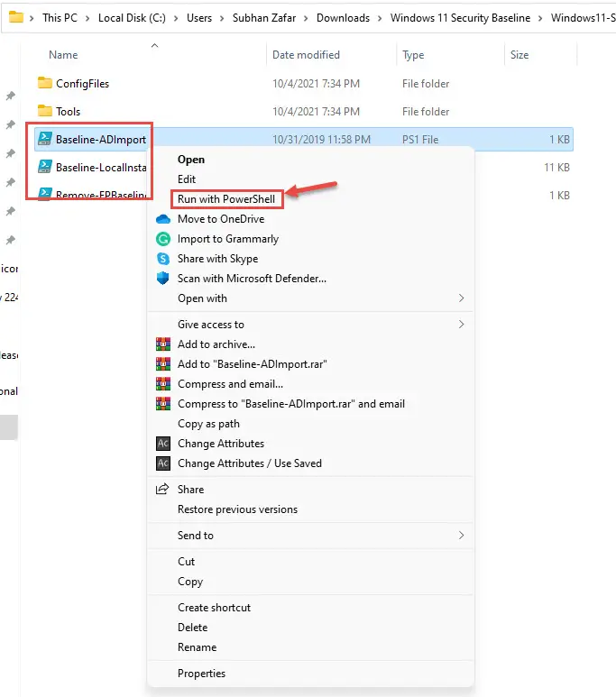Click the Baseline-LocalInstall PowerShell file icon

[45, 167]
